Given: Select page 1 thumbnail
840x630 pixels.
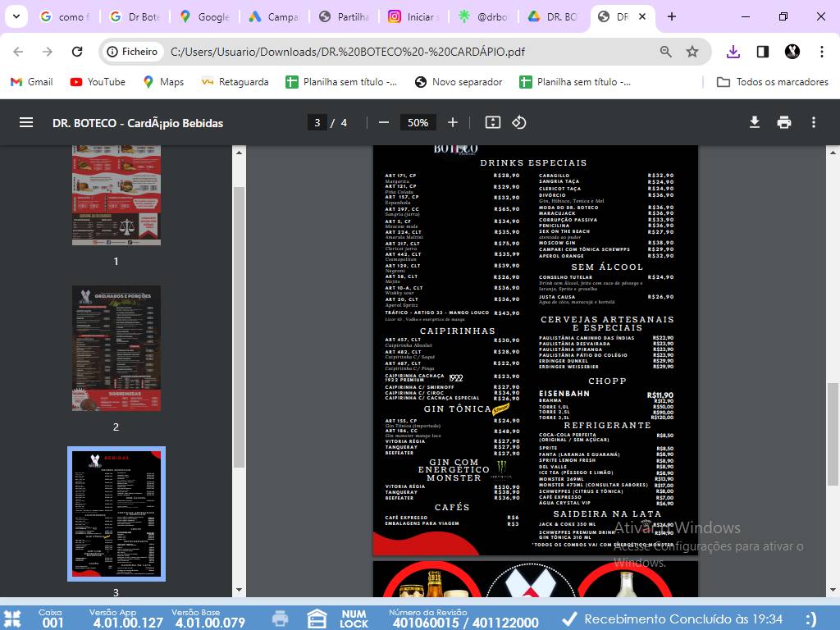Looking at the screenshot, I should (x=116, y=195).
